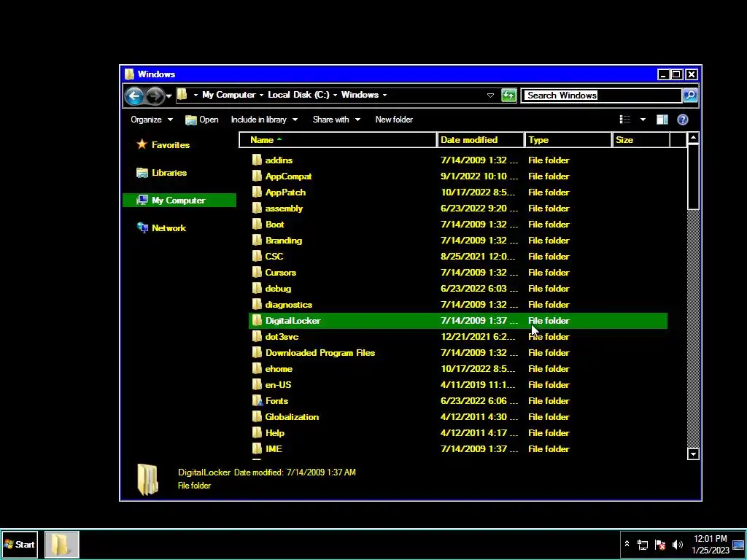Viewport: 747px width, 560px height.
Task: Click the scroll up arrow of file list
Action: 693,138
